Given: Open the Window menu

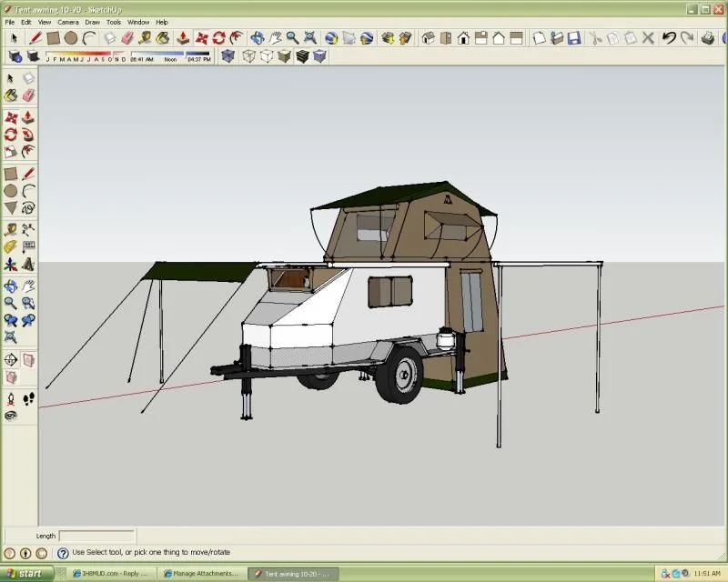Looking at the screenshot, I should [x=138, y=22].
